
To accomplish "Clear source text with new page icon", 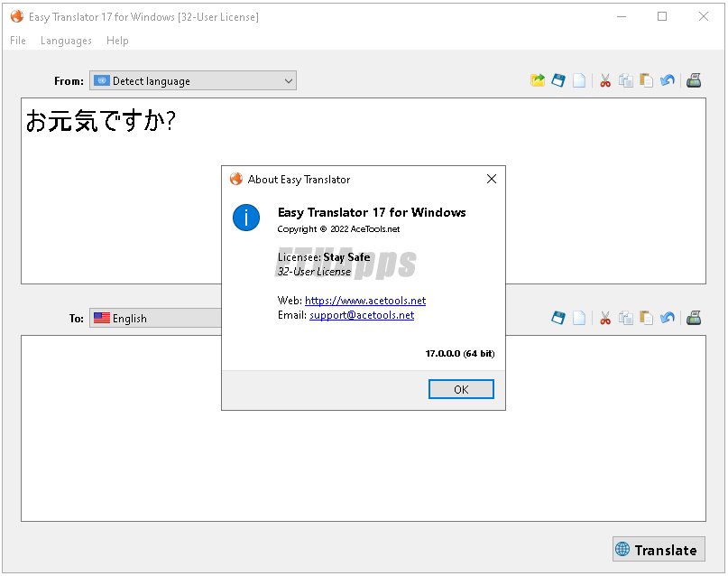I will pyautogui.click(x=579, y=80).
